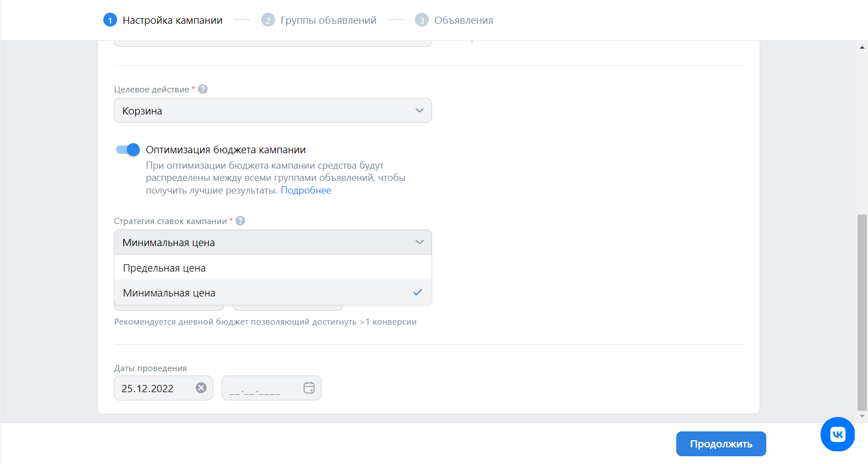Expand the Корзина target action dropdown

[x=272, y=111]
